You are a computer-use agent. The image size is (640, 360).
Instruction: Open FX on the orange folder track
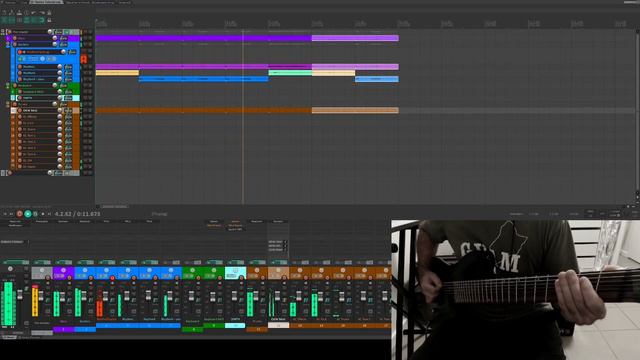(64, 104)
